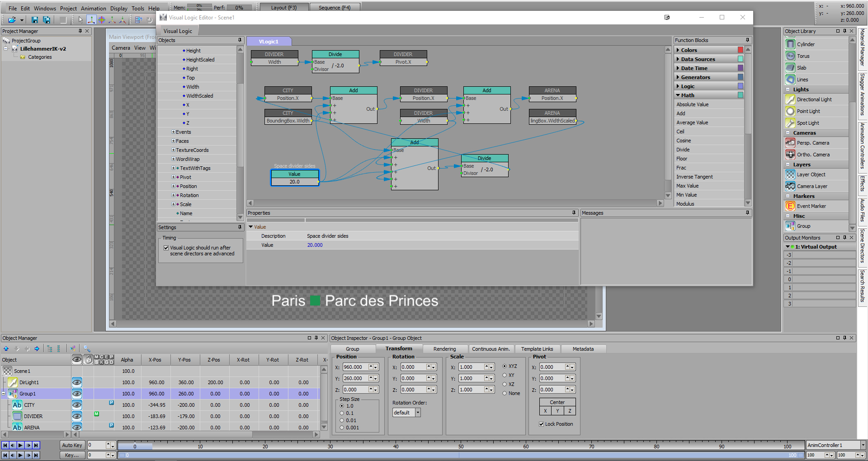Add a Layer Object from library

[x=811, y=174]
